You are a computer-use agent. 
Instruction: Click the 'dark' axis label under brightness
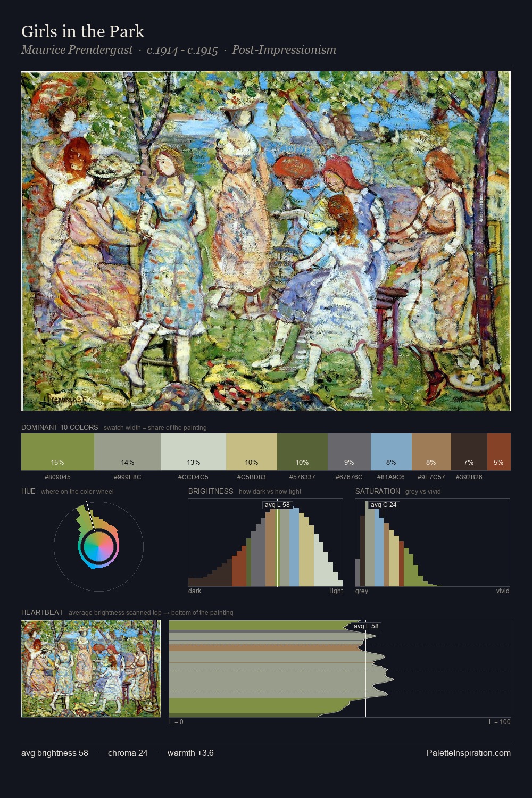[x=195, y=591]
